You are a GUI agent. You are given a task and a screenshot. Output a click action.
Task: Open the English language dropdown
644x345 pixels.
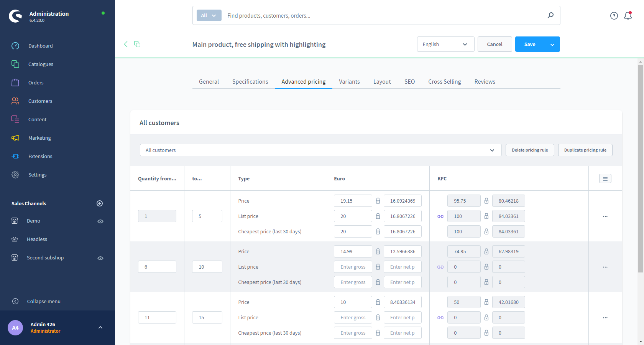coord(445,44)
